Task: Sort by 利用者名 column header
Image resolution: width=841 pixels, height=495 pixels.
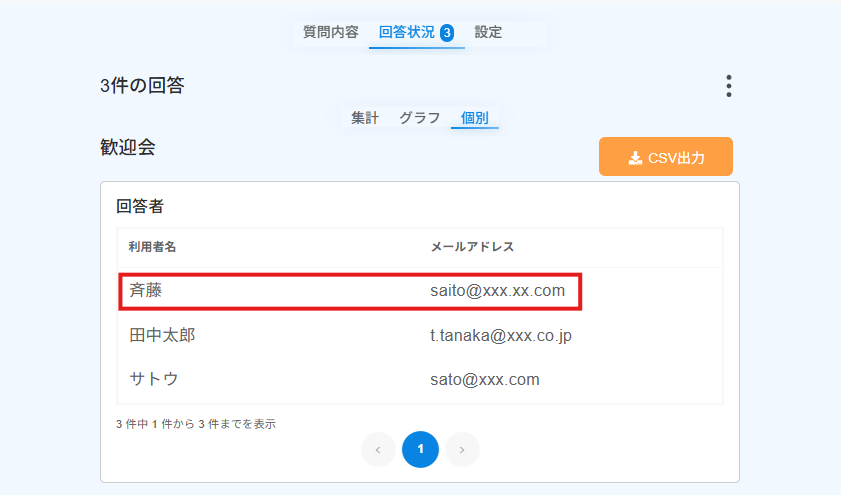Action: pos(152,247)
